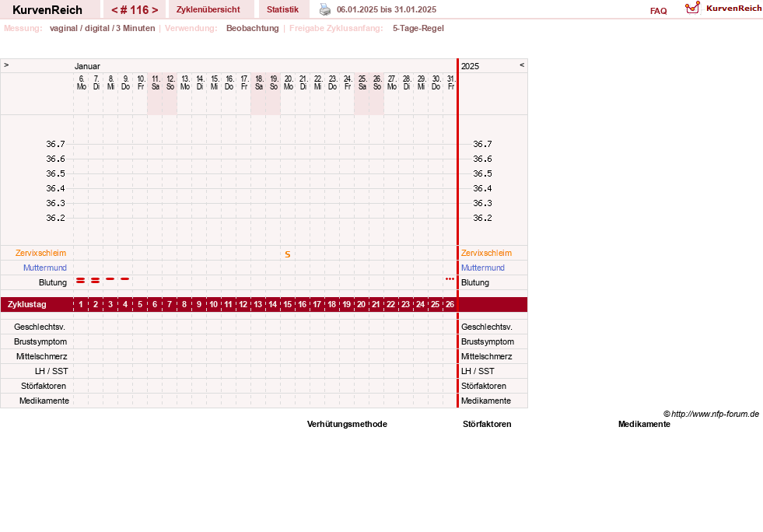Open the nfp-forum.de link
Image resolution: width=763 pixels, height=532 pixels.
(711, 414)
